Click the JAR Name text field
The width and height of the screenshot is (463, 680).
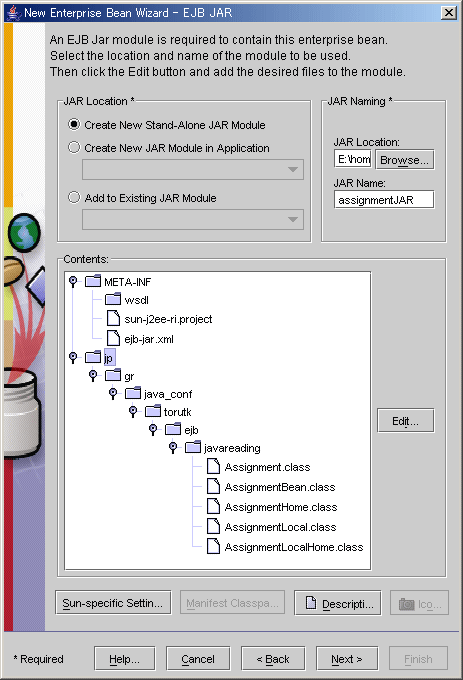click(384, 200)
